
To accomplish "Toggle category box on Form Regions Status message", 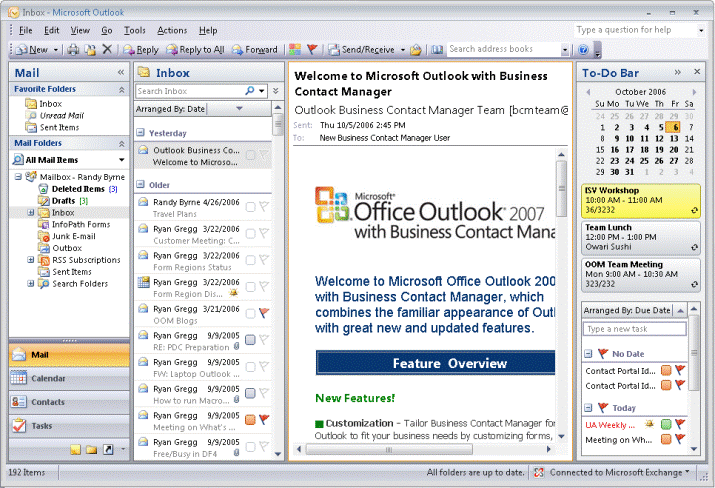I will (250, 260).
